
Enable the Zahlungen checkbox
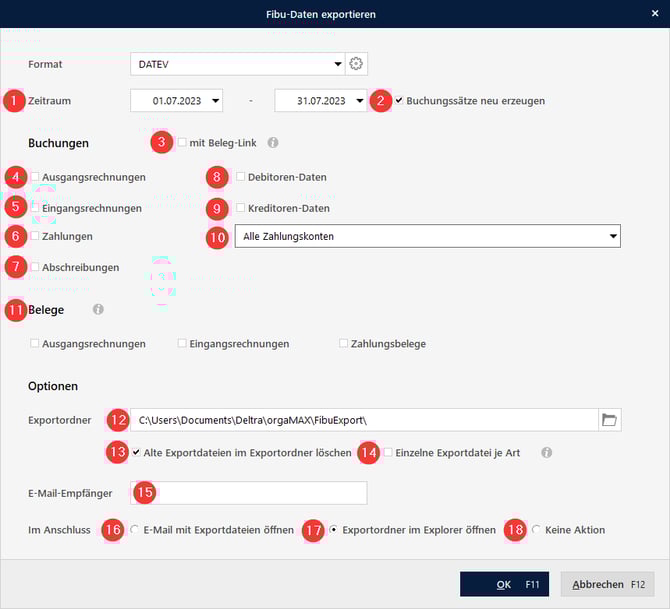[35, 236]
